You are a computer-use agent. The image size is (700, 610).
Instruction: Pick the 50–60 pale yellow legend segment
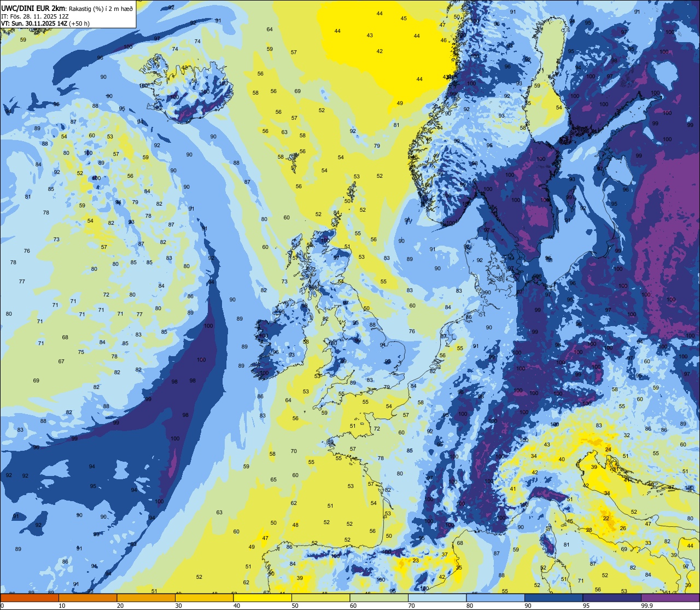pyautogui.click(x=320, y=598)
